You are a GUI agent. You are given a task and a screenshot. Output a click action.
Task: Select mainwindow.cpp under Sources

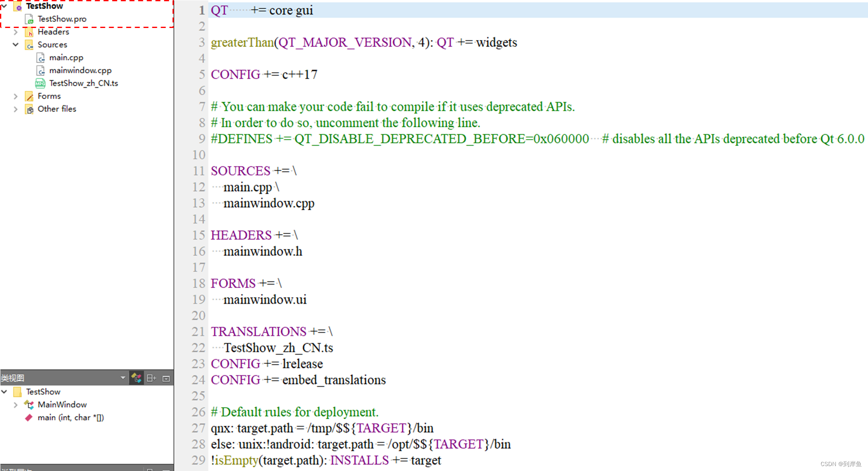tap(80, 70)
